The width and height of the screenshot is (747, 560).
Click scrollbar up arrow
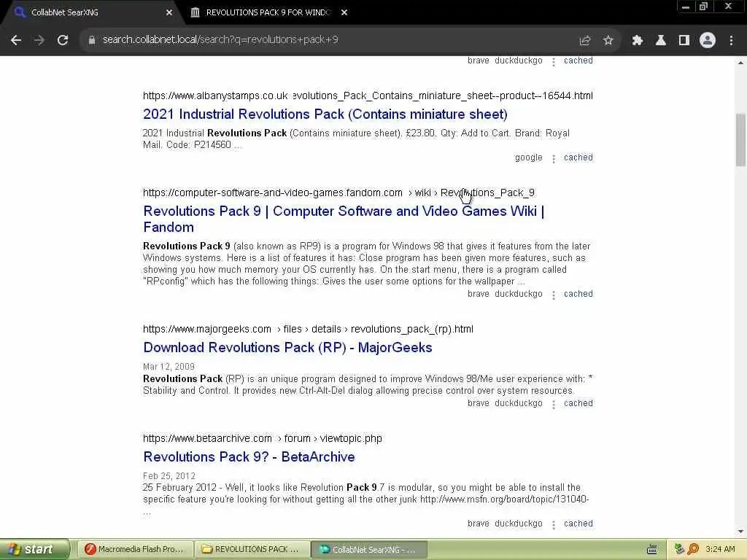[741, 63]
